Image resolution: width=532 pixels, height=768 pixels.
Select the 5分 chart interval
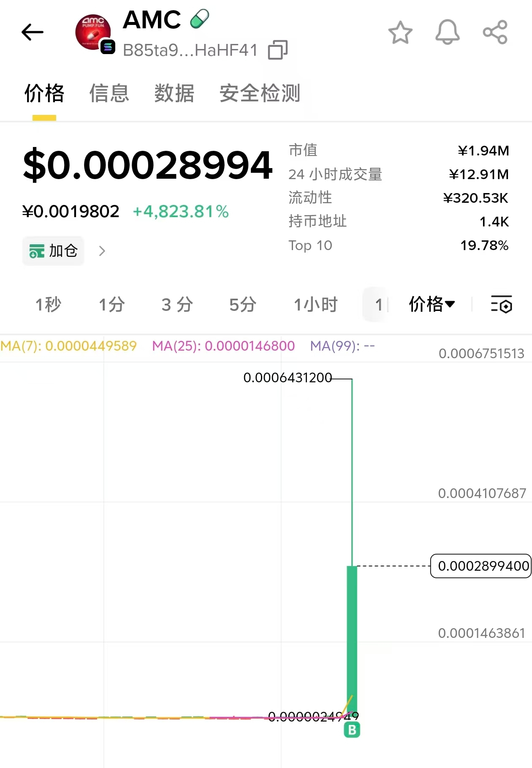click(243, 305)
